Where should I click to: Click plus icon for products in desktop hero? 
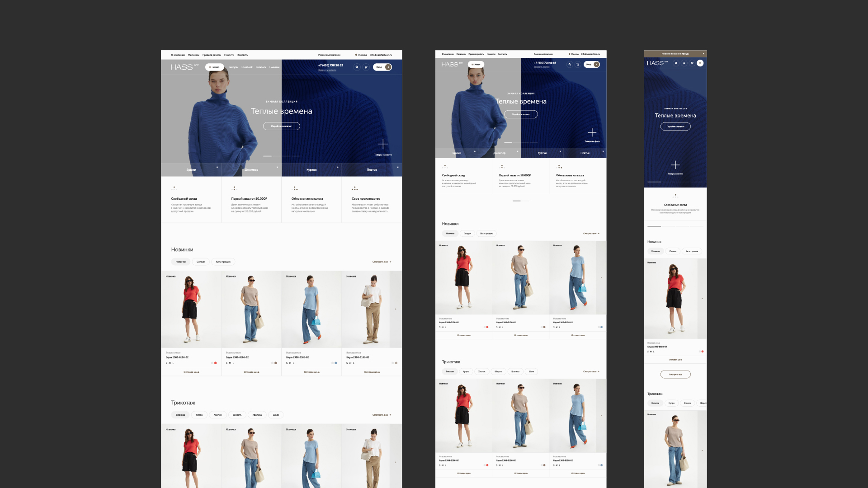pyautogui.click(x=383, y=144)
